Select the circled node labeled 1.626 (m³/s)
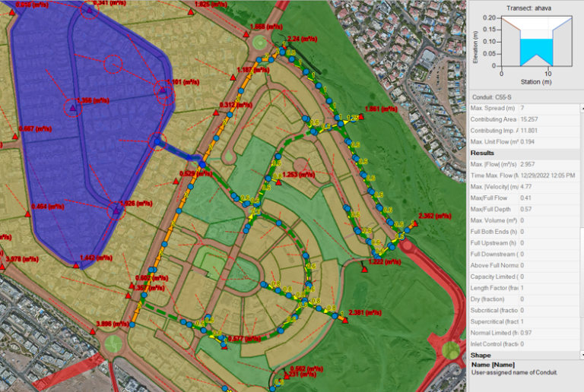Viewport: 584px width, 392px height. click(115, 211)
